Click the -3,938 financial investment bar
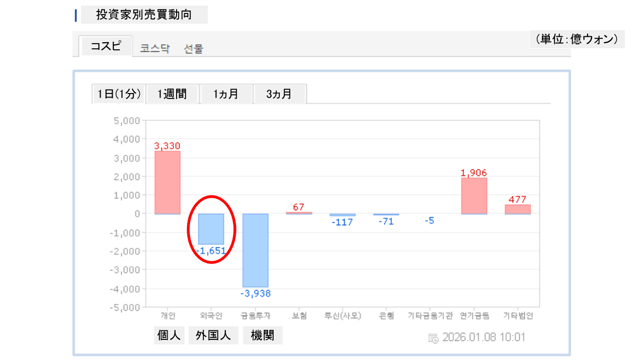This screenshot has height=362, width=644. 256,250
